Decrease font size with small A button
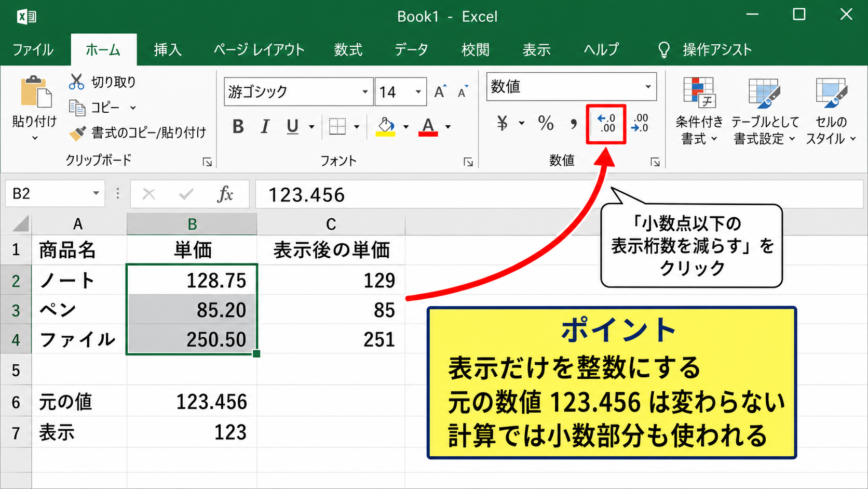 point(463,91)
